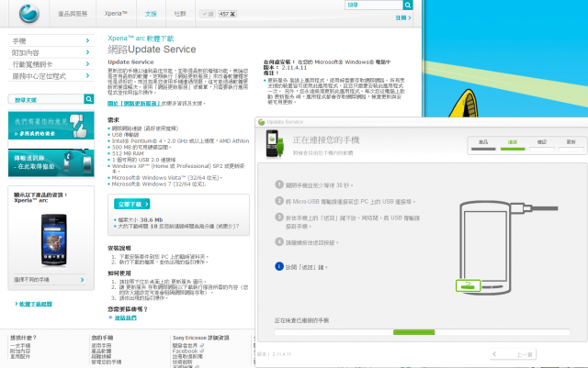Click the Microsoft Windows 7 requirement line
This screenshot has height=368, width=588.
(x=159, y=184)
